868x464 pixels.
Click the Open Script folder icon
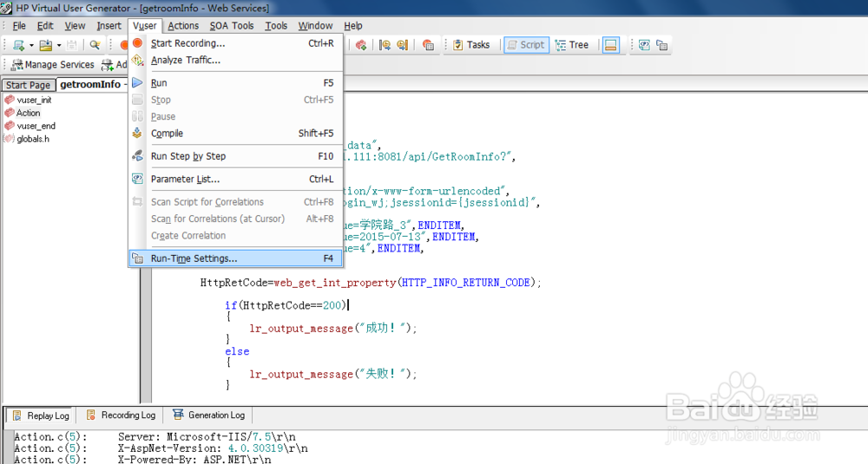click(x=46, y=45)
